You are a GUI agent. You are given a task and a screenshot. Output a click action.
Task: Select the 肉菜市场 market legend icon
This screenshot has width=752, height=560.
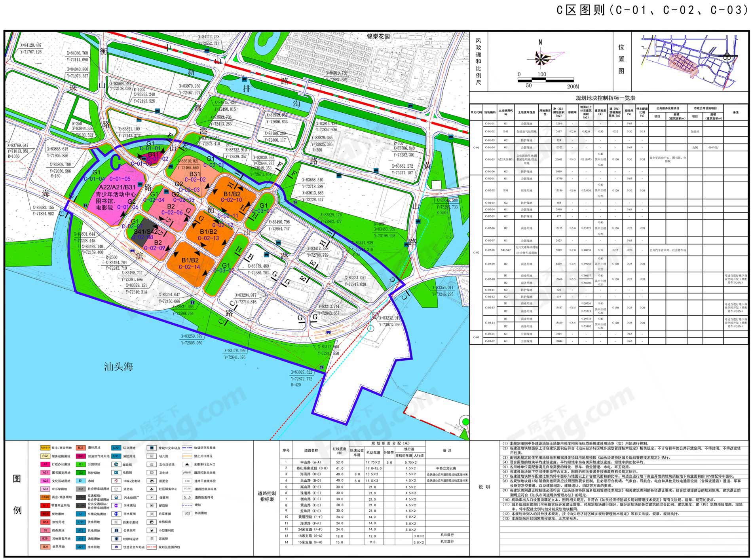click(152, 514)
